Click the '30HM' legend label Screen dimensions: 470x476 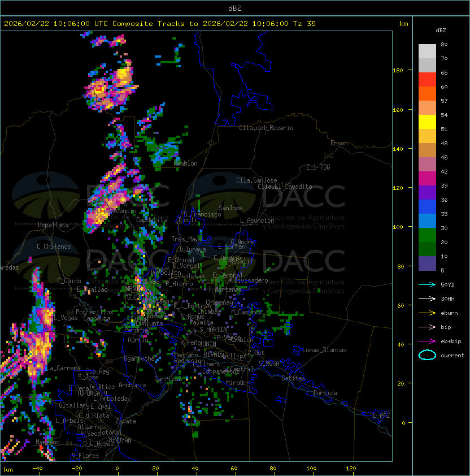pyautogui.click(x=447, y=298)
